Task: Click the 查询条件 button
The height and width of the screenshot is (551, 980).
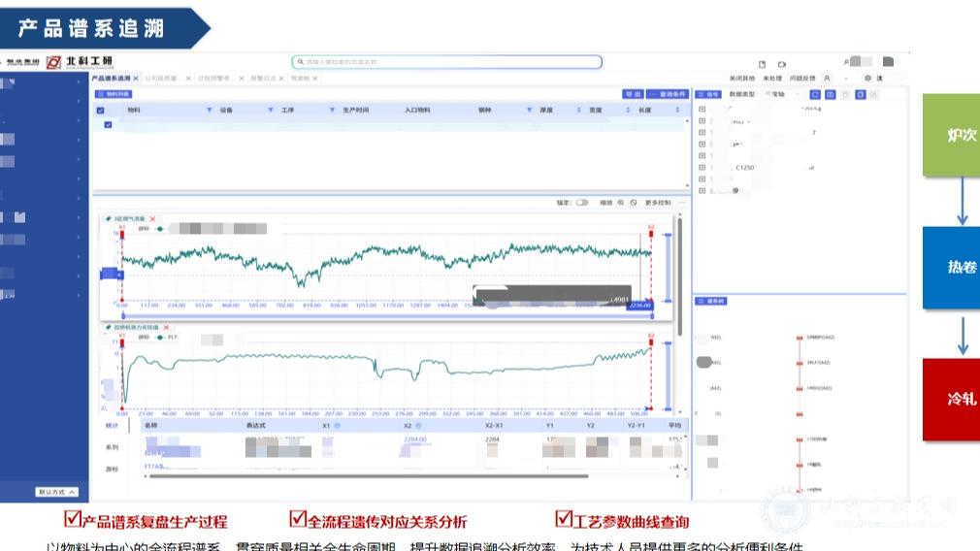Action: tap(669, 94)
